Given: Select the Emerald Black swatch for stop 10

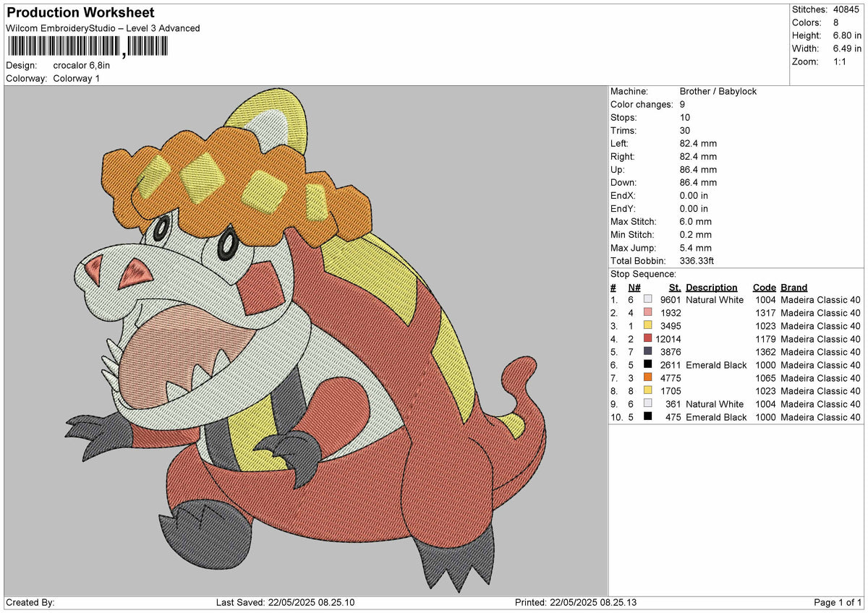Looking at the screenshot, I should pyautogui.click(x=647, y=417).
